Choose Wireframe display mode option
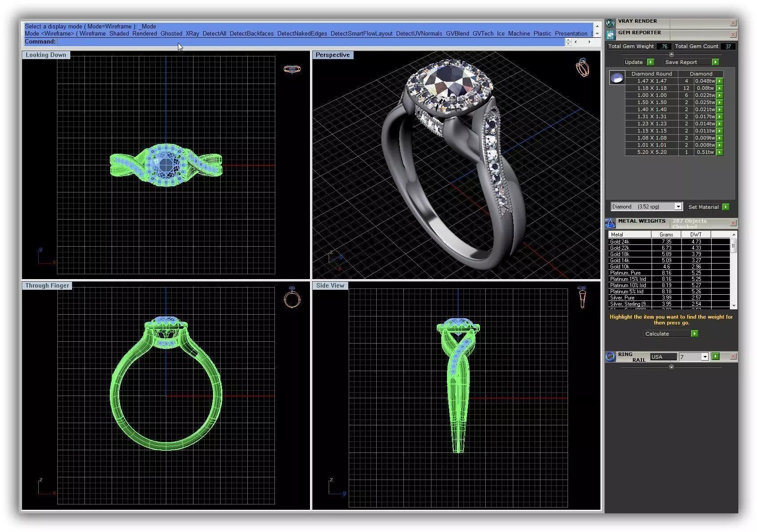 [x=93, y=34]
